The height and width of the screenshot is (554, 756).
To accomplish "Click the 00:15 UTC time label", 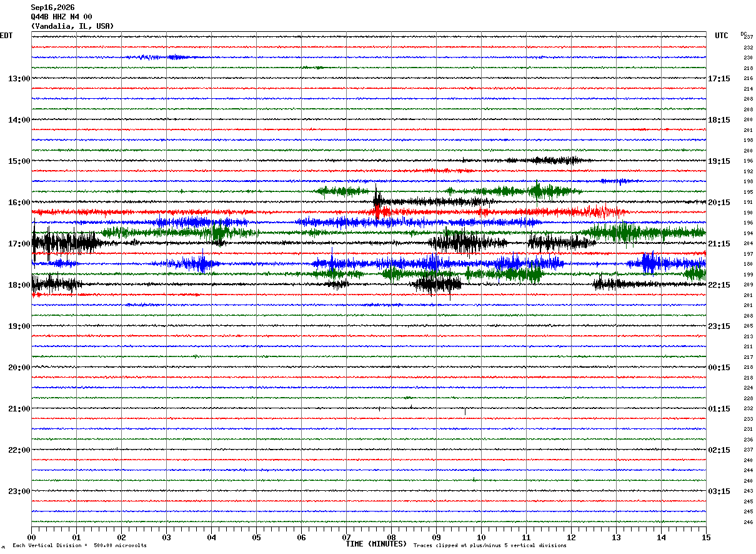I will [719, 368].
